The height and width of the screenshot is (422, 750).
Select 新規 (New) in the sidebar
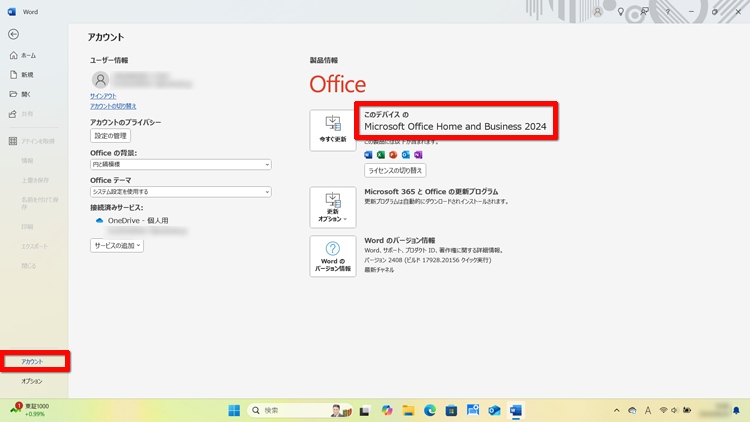coord(27,75)
